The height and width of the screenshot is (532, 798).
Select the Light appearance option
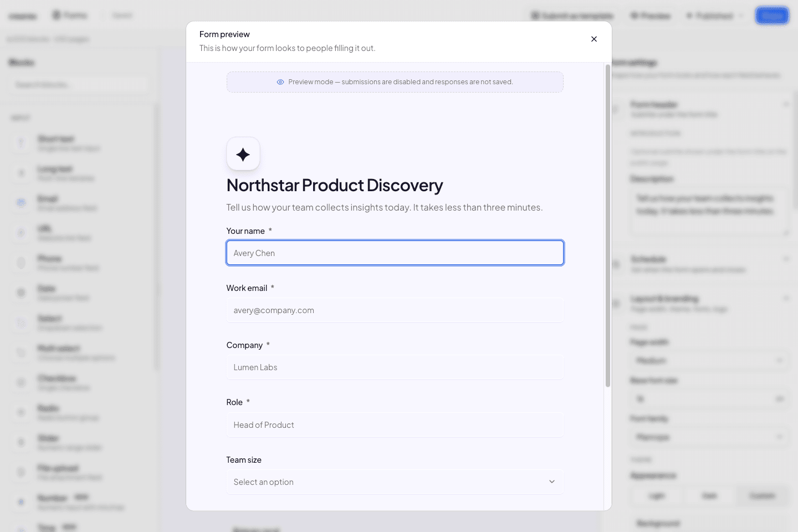pyautogui.click(x=657, y=495)
